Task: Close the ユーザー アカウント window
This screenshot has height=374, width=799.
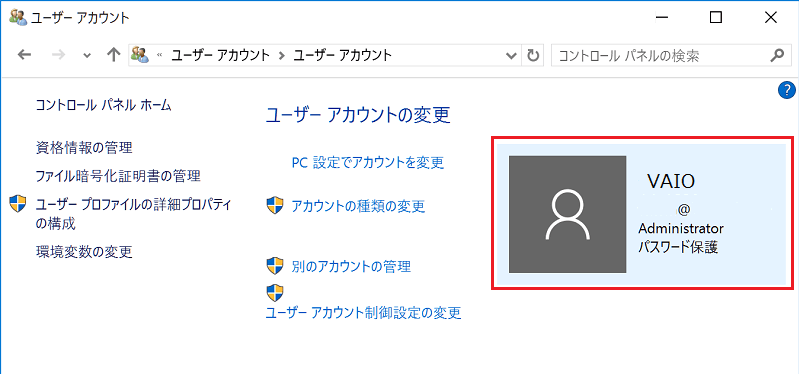Action: pyautogui.click(x=771, y=17)
